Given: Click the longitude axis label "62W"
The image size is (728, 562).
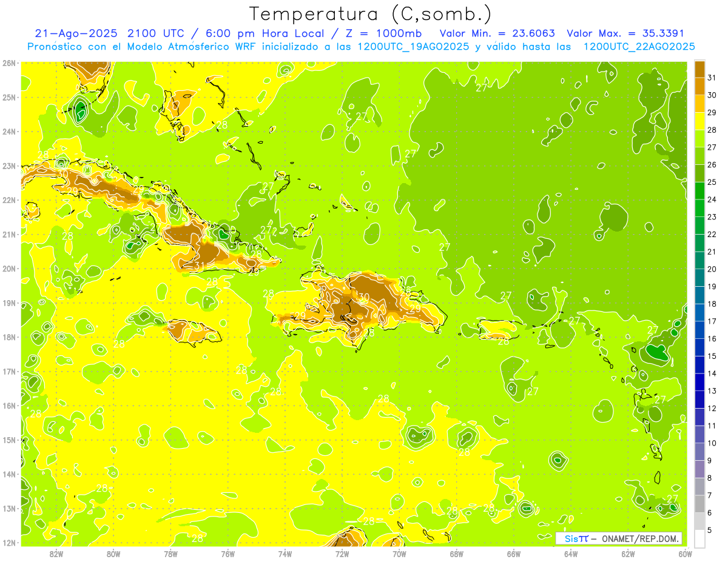Looking at the screenshot, I should tap(628, 554).
